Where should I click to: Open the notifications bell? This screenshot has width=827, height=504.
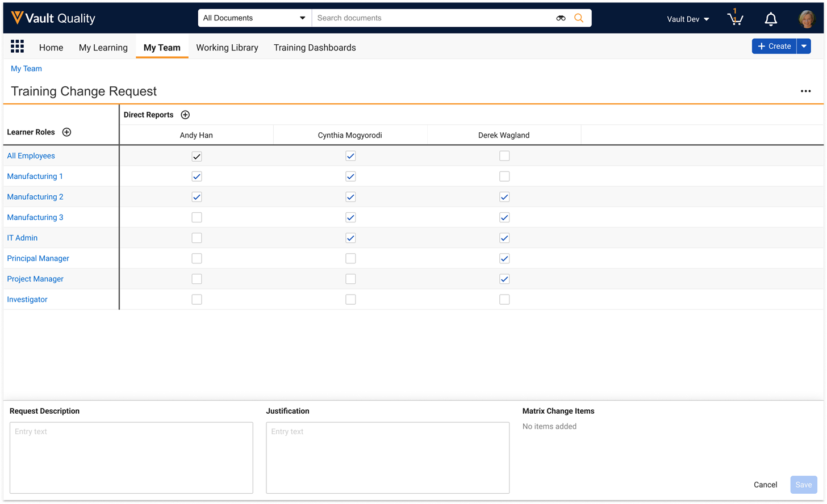(771, 19)
